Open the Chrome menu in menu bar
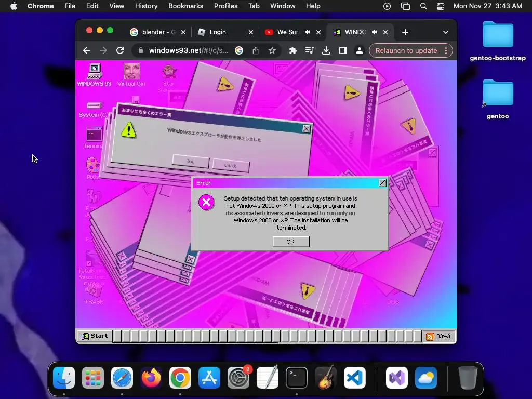Image resolution: width=532 pixels, height=399 pixels. (x=41, y=6)
